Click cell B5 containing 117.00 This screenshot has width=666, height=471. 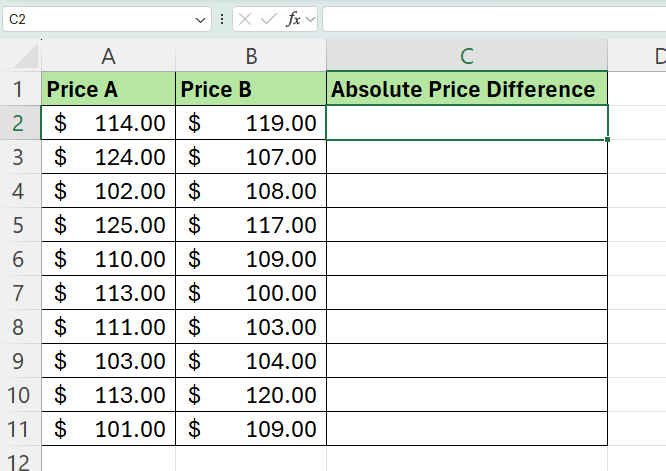251,225
